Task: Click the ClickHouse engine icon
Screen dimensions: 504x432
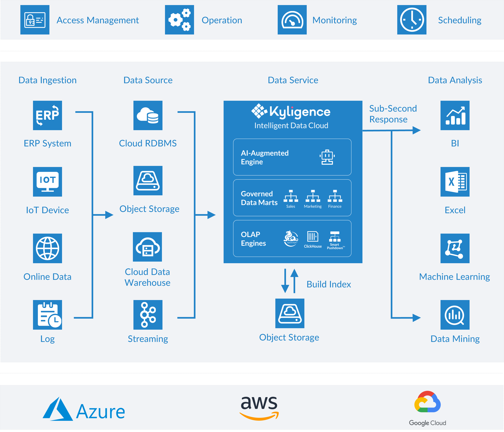Action: 312,236
